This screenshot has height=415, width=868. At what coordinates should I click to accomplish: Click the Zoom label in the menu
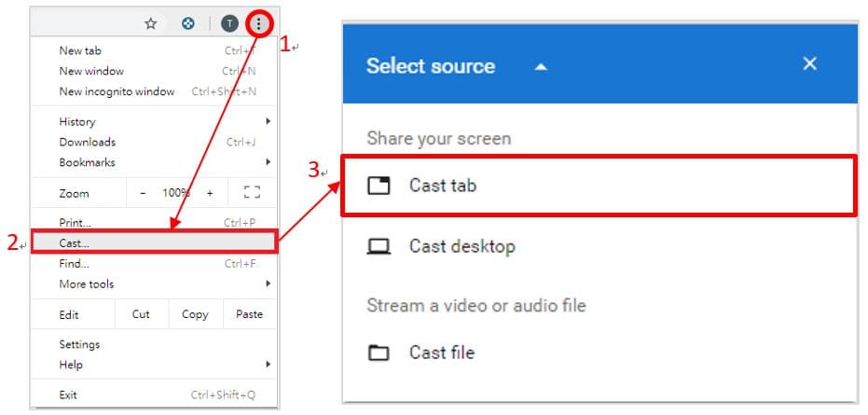[x=74, y=193]
